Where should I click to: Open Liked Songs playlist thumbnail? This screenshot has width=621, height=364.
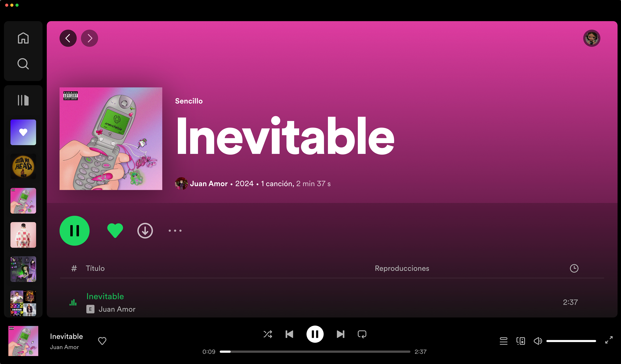point(23,132)
